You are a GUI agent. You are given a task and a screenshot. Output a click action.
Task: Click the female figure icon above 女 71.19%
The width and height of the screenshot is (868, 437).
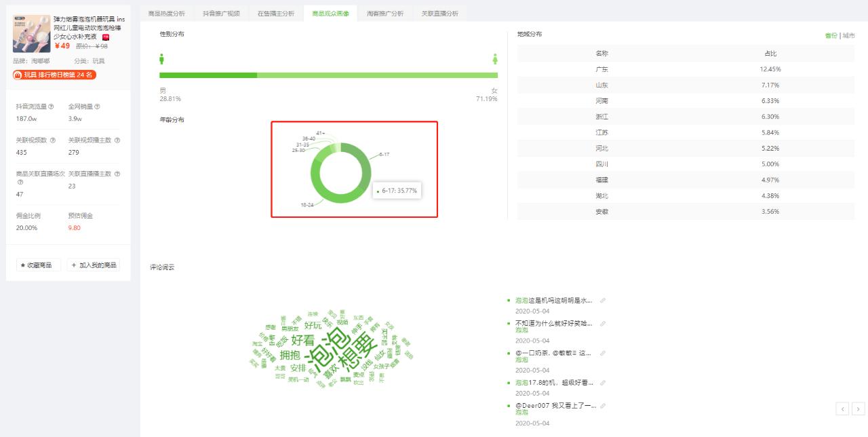pos(496,60)
